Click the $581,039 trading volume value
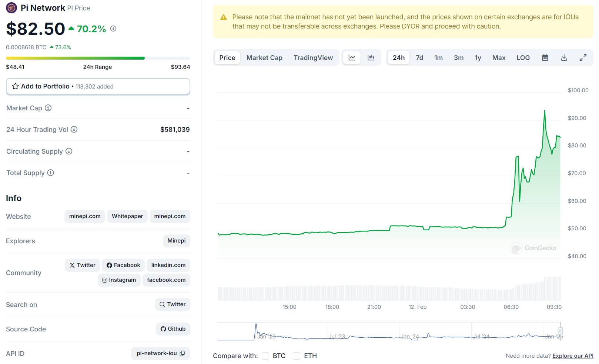This screenshot has height=364, width=599. tap(175, 130)
